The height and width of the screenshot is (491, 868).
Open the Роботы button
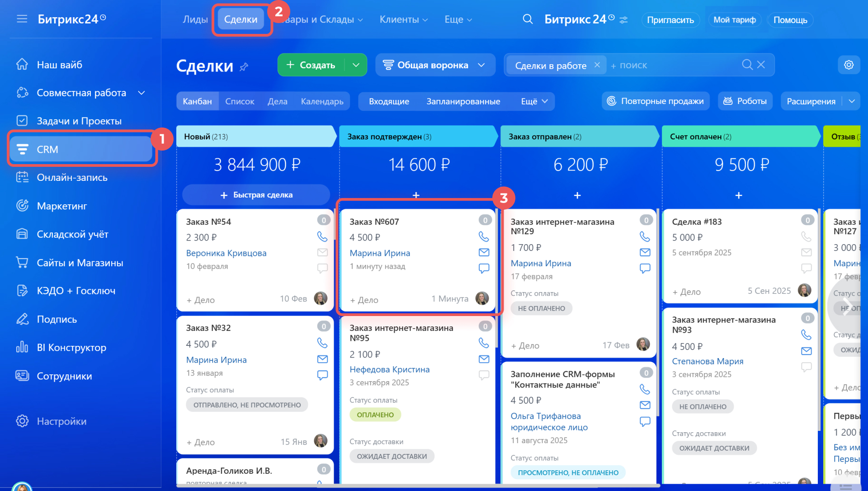click(x=745, y=101)
